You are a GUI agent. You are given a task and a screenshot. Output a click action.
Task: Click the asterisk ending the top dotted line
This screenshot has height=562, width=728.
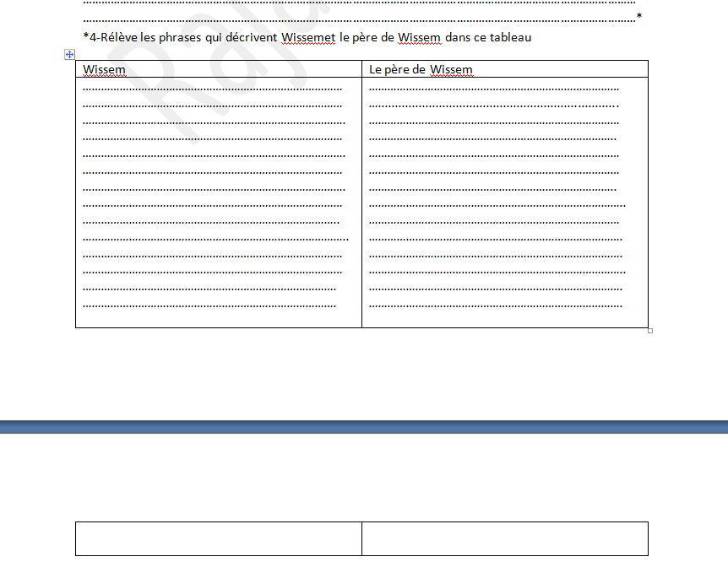638,16
